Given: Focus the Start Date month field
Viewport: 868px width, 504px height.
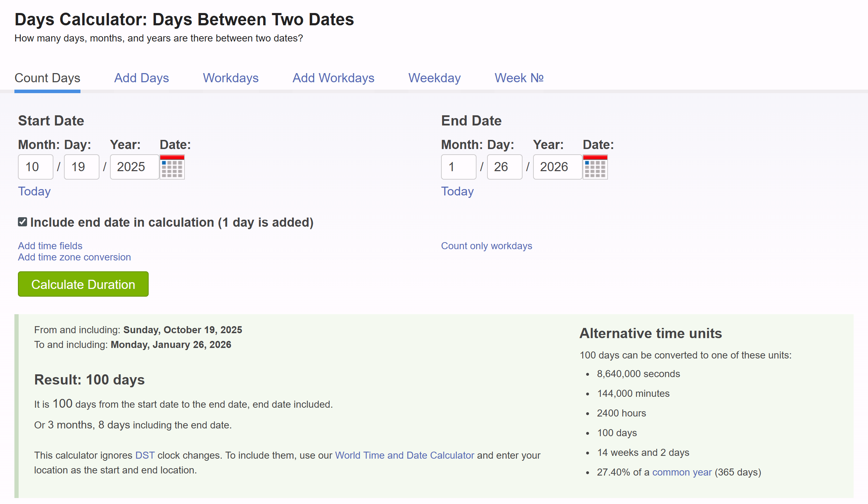Looking at the screenshot, I should tap(35, 167).
